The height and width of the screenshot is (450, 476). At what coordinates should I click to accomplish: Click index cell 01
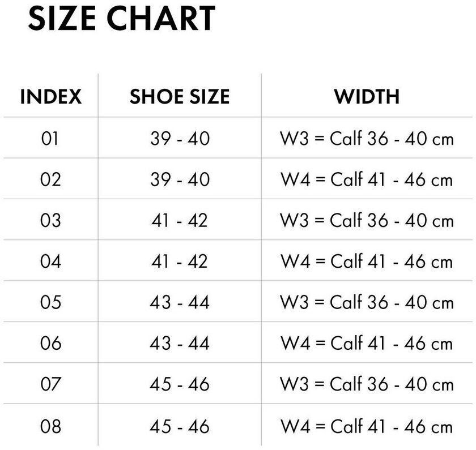click(x=50, y=138)
